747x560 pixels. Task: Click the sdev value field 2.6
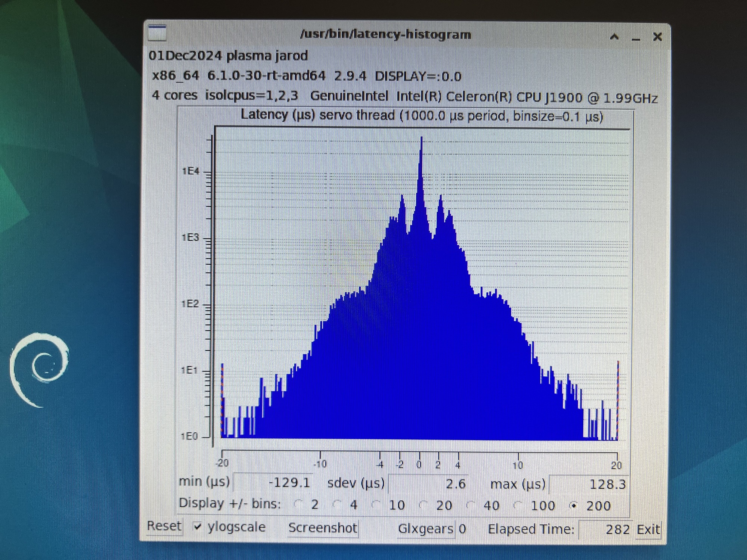(x=428, y=484)
